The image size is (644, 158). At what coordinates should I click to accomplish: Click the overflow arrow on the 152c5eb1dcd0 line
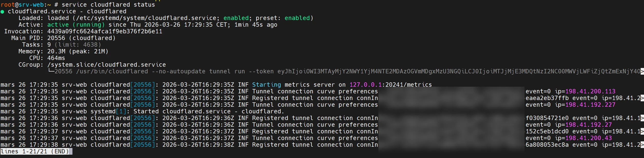click(x=642, y=132)
